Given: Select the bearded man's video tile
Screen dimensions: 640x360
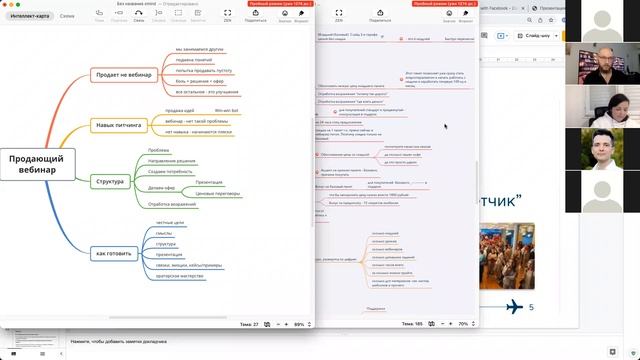Looking at the screenshot, I should pyautogui.click(x=602, y=63).
